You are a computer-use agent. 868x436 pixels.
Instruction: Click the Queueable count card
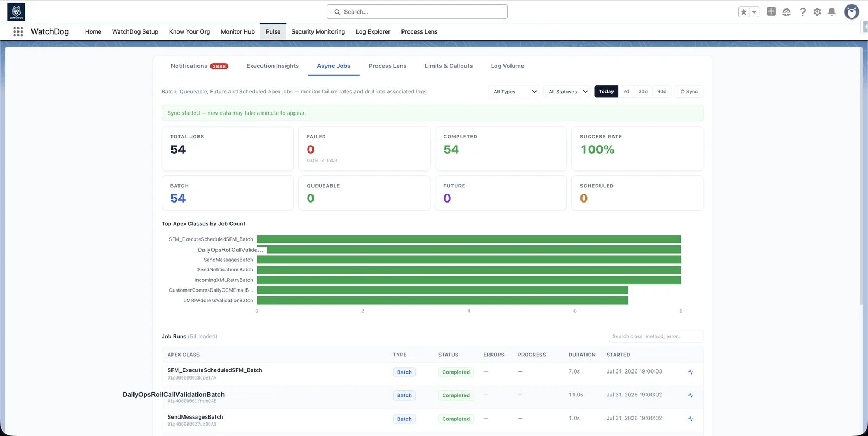coord(364,193)
